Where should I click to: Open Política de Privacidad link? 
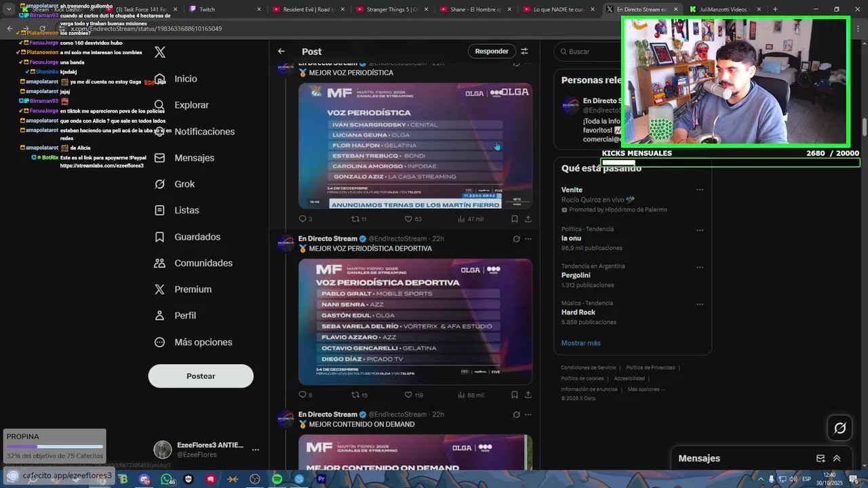[x=650, y=367]
